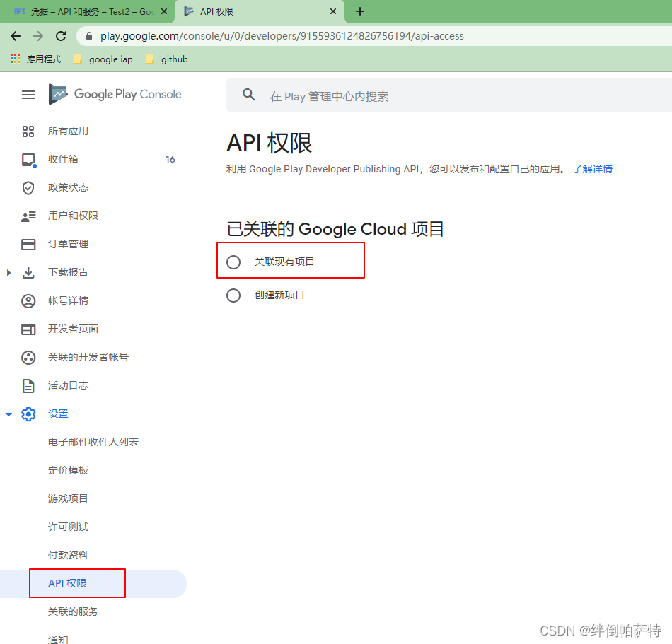Select the 创建新项目 radio button
The width and height of the screenshot is (672, 644).
233,295
